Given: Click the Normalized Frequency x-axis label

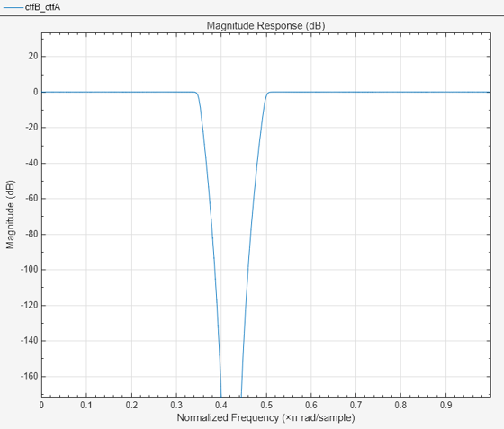Looking at the screenshot, I should [265, 418].
